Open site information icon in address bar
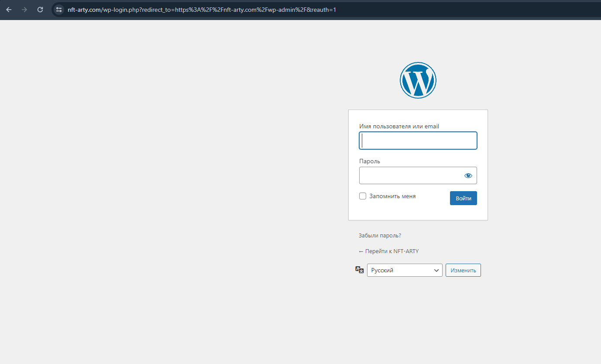The image size is (601, 364). [59, 10]
